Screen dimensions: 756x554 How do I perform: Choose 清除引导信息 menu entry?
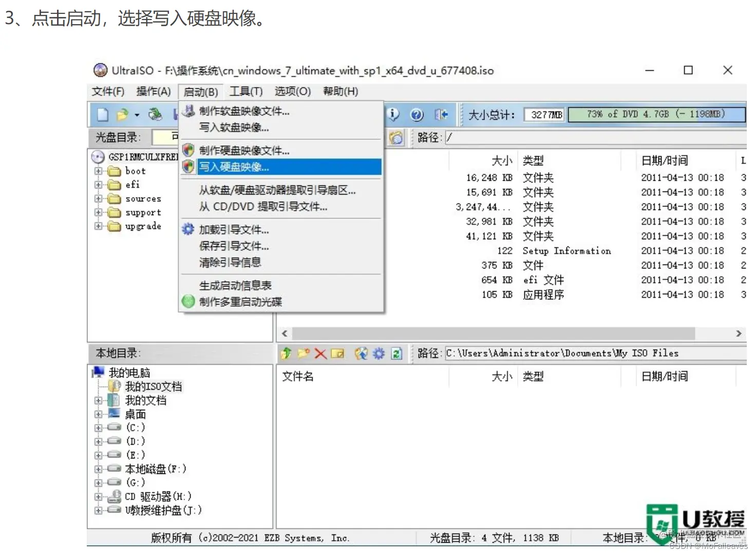[281, 262]
